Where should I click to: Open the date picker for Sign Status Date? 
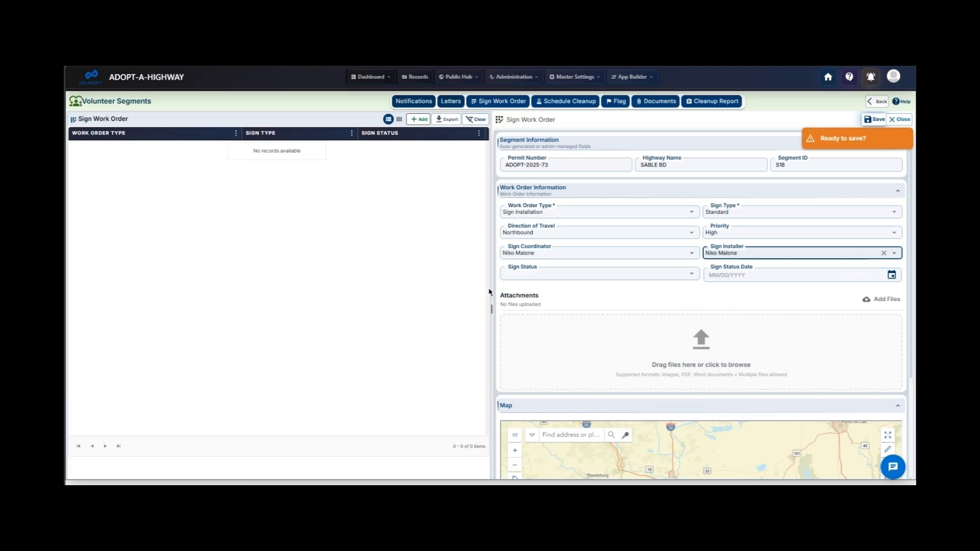pos(891,274)
